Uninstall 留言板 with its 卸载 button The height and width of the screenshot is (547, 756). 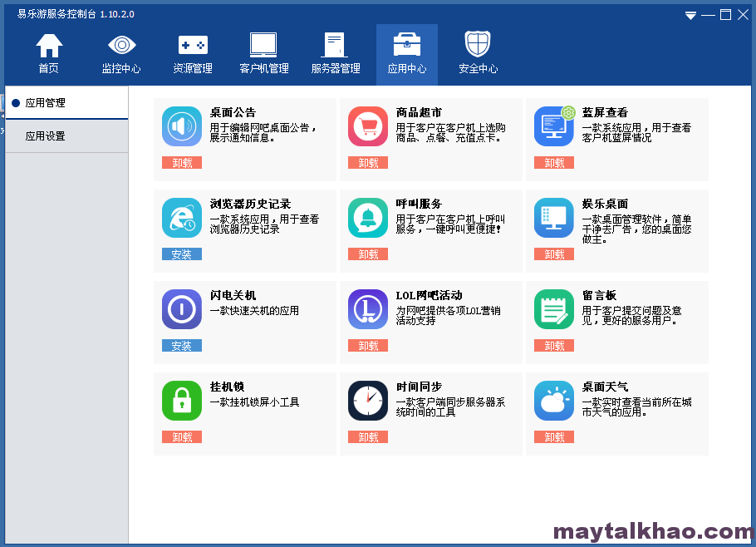[554, 346]
